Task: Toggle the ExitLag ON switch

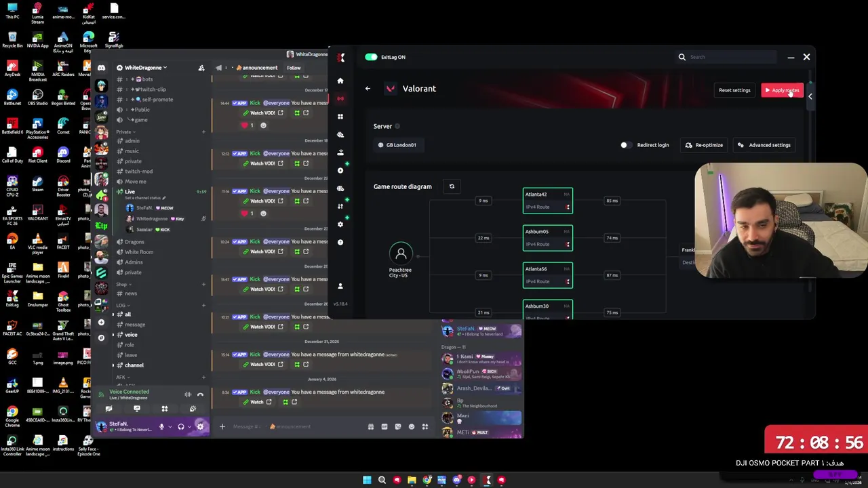Action: click(x=371, y=57)
